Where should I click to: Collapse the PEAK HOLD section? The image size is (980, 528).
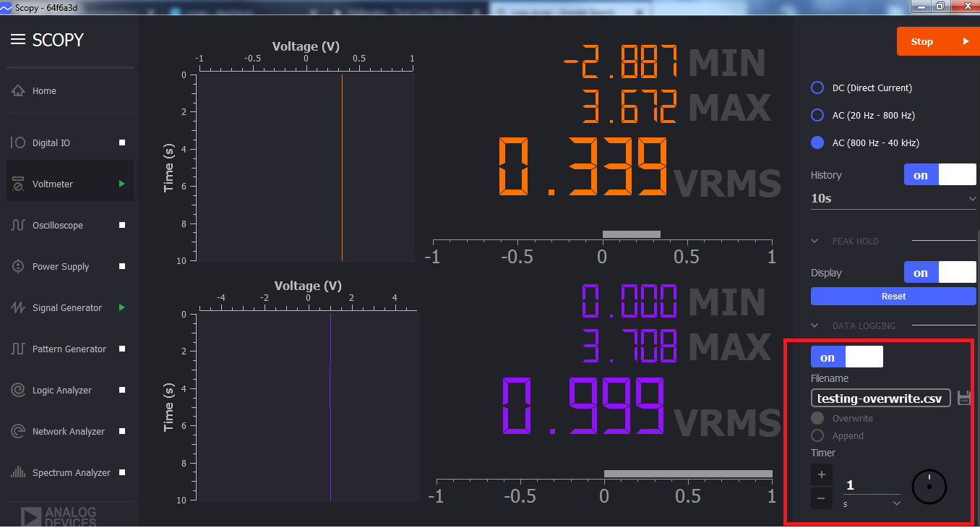tap(814, 242)
